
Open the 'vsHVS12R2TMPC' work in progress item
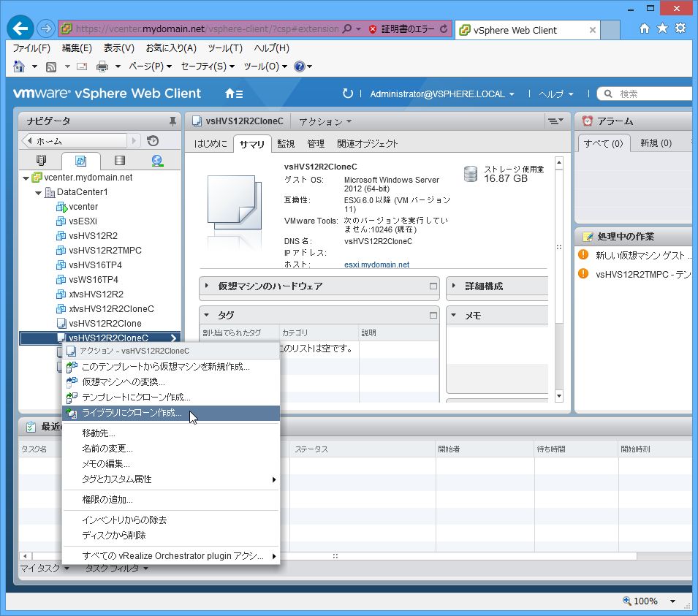642,275
